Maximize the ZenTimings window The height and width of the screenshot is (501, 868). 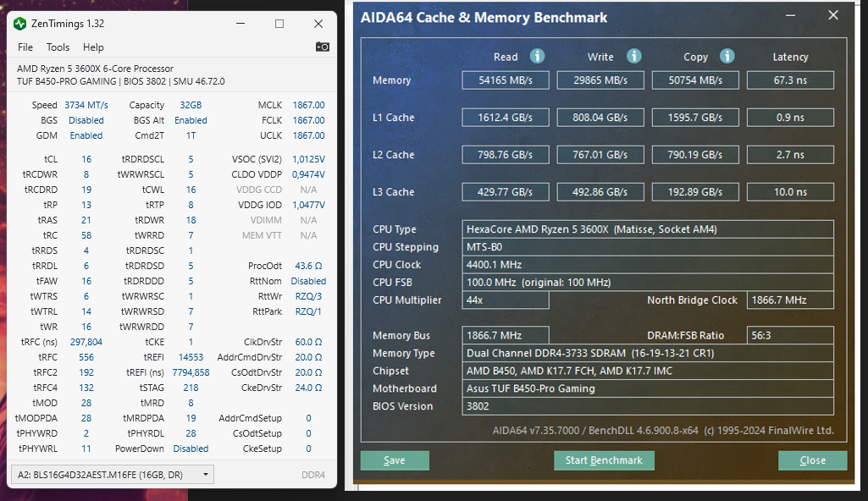(x=279, y=24)
